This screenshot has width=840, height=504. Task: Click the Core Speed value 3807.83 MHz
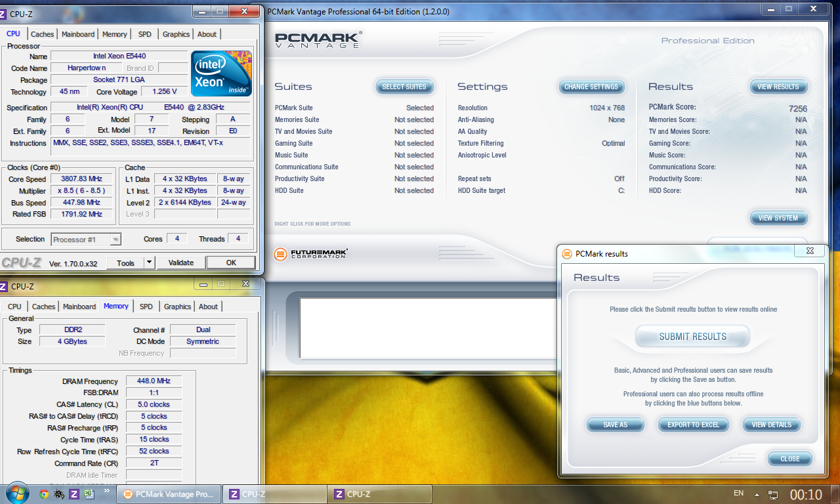[81, 179]
